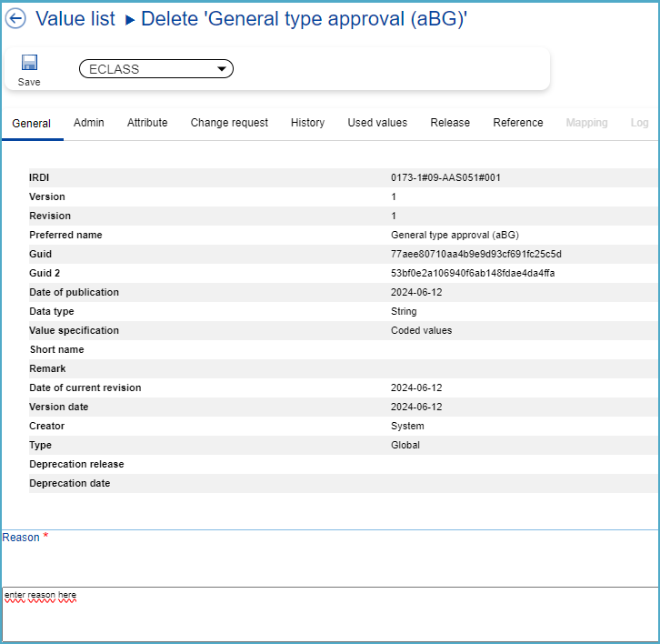
Task: Click the Value specification 'Coded values' text
Action: (421, 330)
